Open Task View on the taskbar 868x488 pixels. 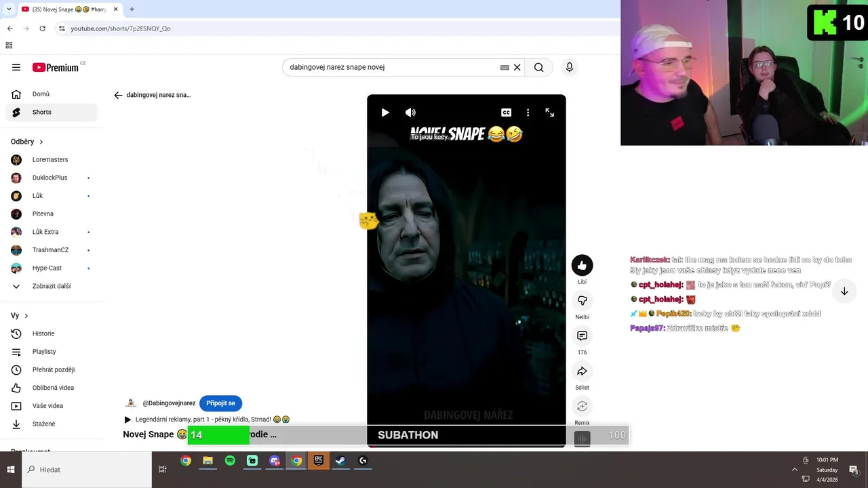tap(163, 470)
